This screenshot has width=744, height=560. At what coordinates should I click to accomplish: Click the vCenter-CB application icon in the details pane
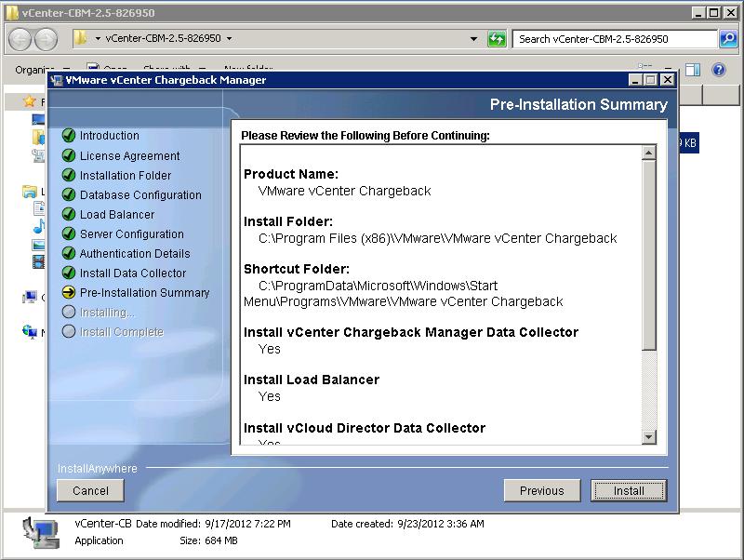coord(42,533)
